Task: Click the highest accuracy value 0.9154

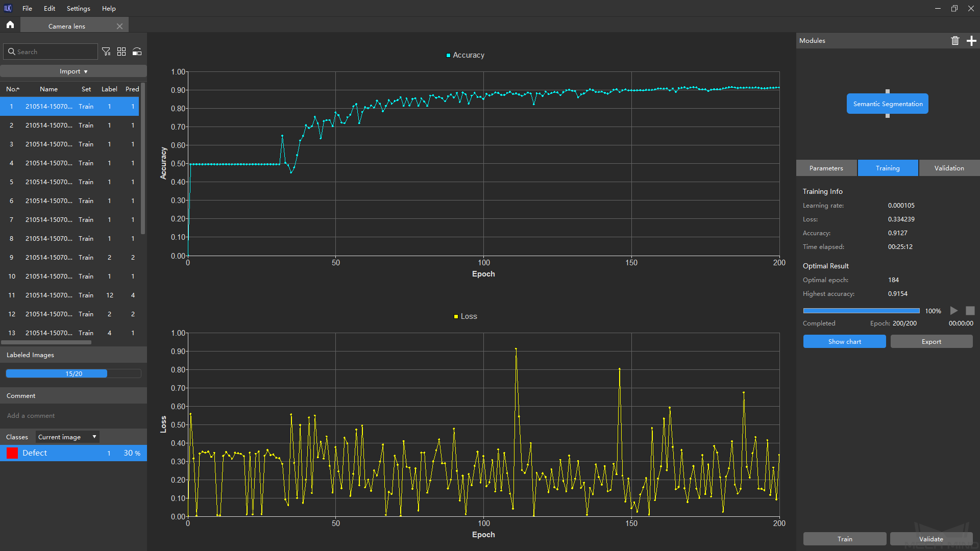Action: tap(897, 294)
